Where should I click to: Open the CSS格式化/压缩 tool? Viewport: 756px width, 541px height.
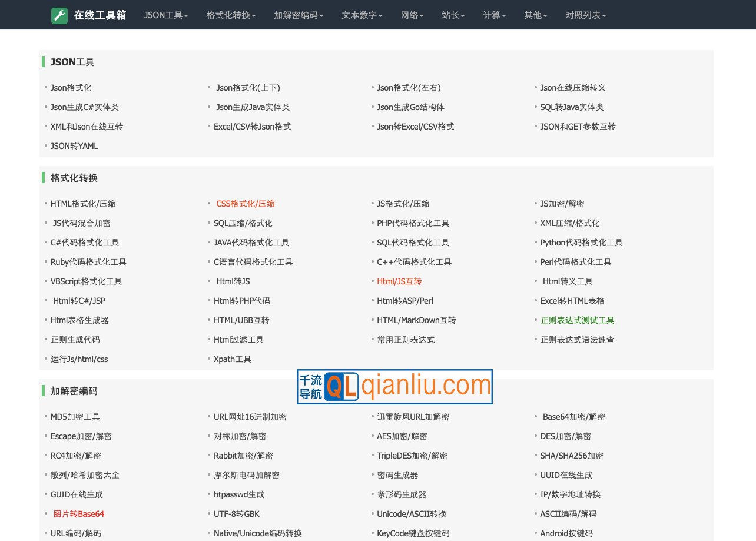pos(246,203)
